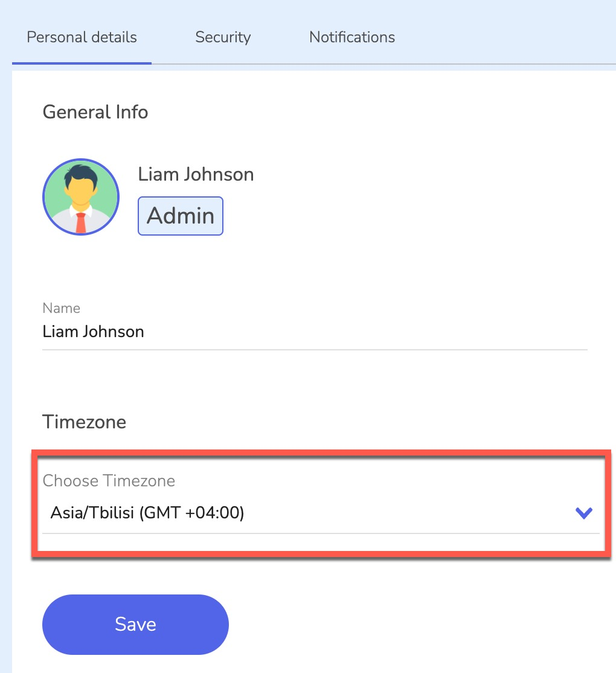Select the Personal details tab
Screen dimensions: 616x673
[82, 37]
